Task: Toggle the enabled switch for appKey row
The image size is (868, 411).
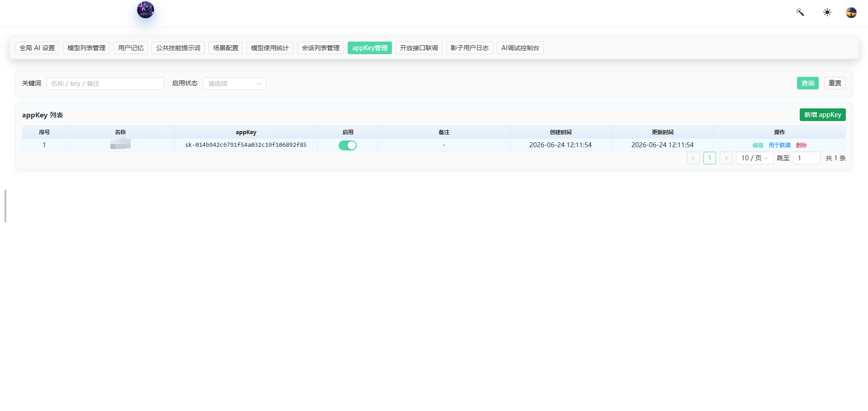Action: (348, 145)
